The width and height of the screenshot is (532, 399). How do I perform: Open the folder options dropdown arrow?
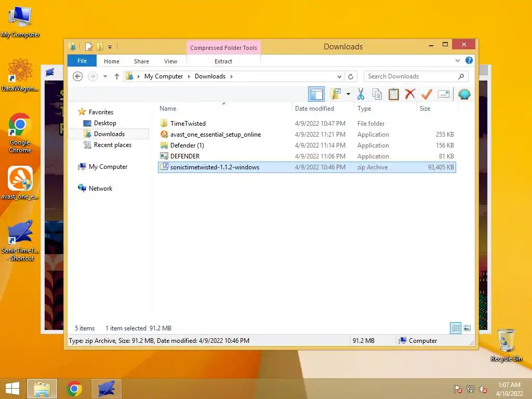(348, 94)
